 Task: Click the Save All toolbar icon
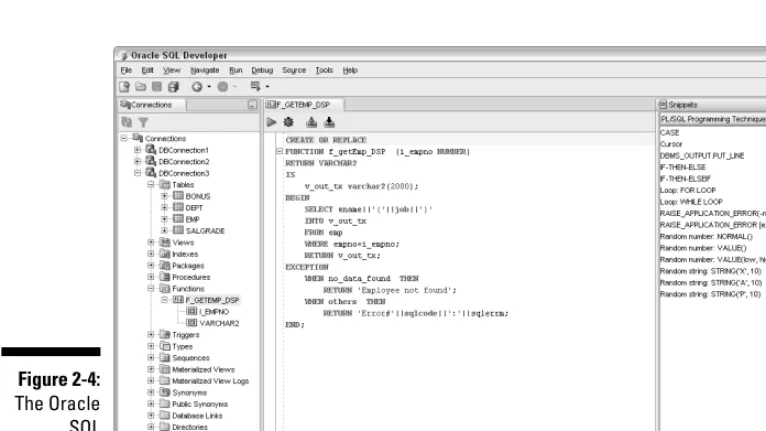(x=173, y=86)
